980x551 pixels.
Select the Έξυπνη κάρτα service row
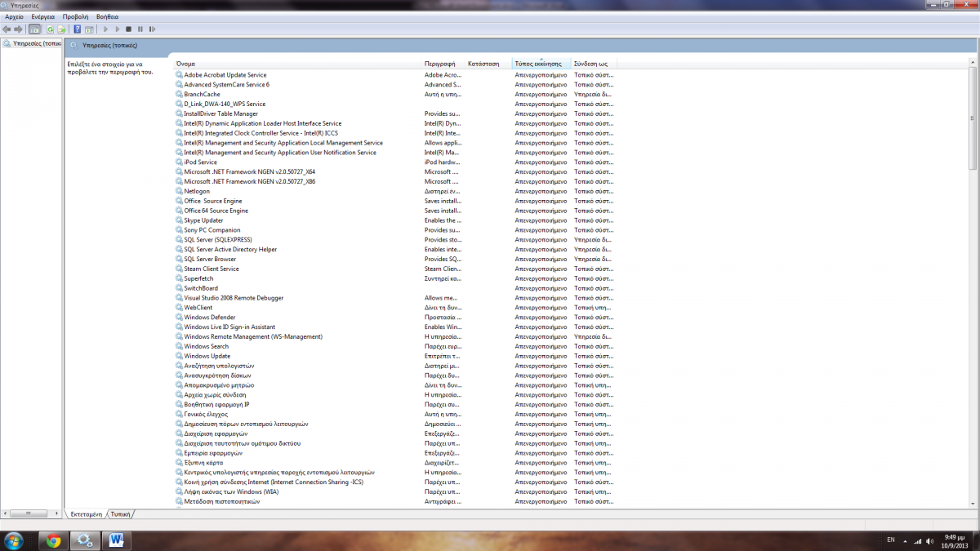[x=394, y=463]
